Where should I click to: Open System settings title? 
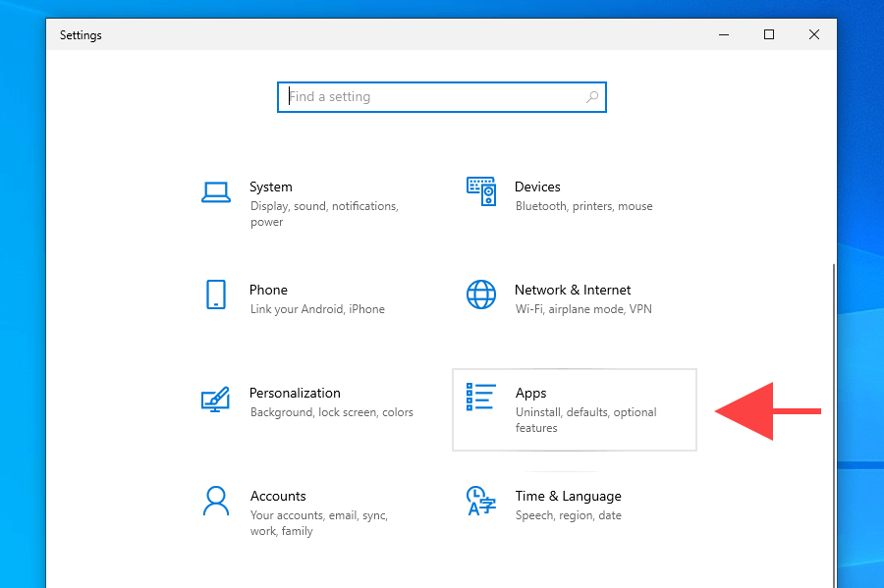click(x=271, y=187)
